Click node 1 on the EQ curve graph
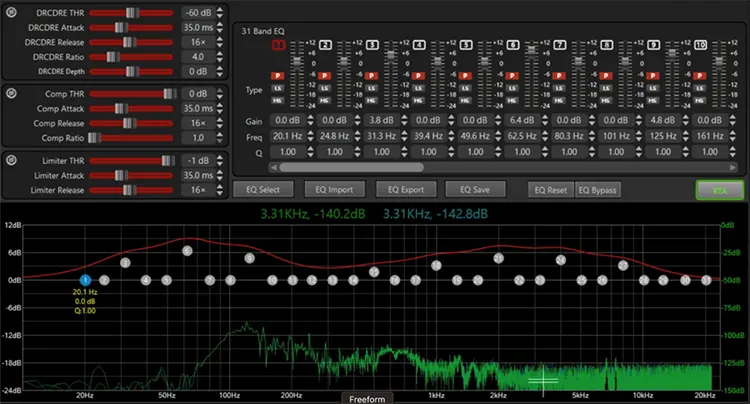The image size is (750, 404). coord(85,280)
